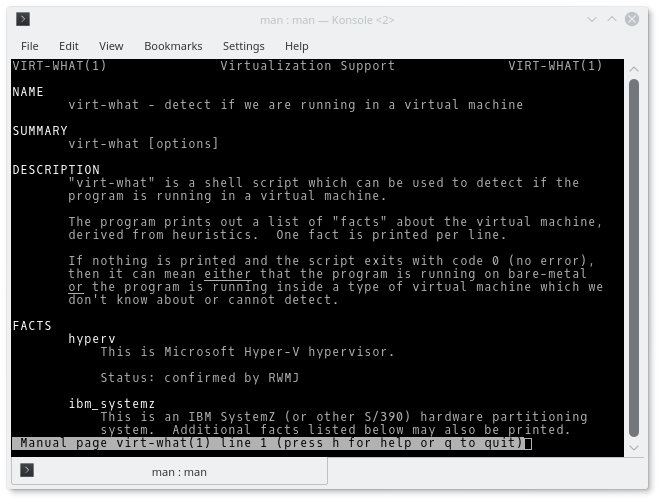661x502 pixels.
Task: Open the File menu
Action: click(x=30, y=46)
